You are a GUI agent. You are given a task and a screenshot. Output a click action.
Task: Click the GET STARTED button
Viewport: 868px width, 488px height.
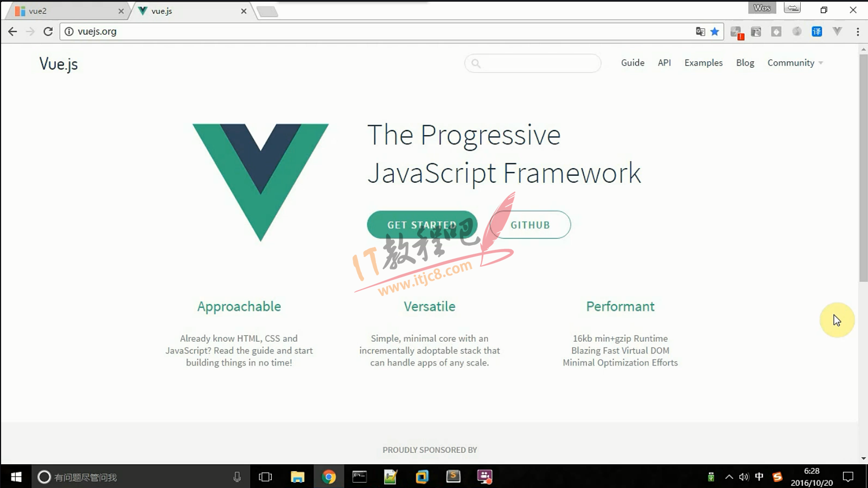(x=422, y=224)
